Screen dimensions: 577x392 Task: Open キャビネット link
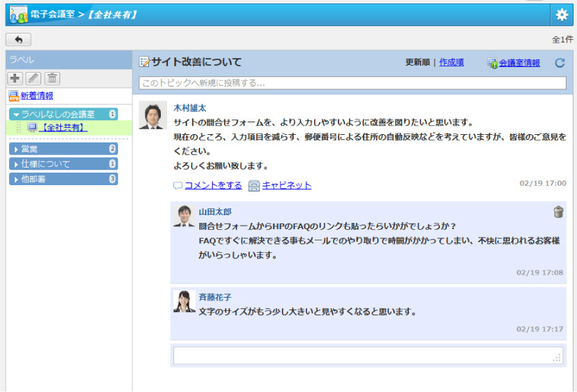tap(287, 185)
